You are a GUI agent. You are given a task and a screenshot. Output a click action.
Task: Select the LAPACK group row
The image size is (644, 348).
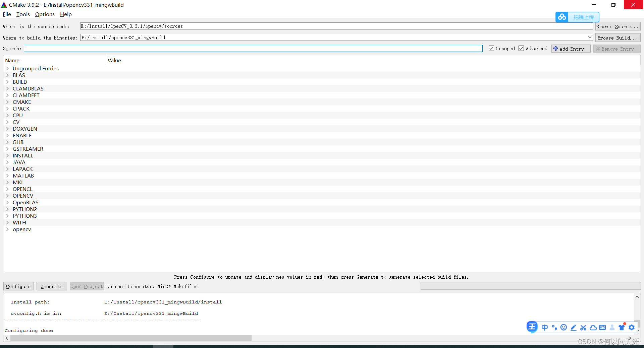[322, 169]
